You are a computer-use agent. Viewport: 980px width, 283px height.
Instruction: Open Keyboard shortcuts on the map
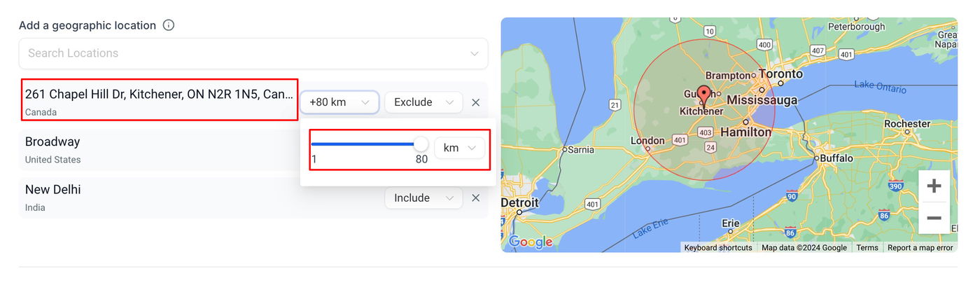point(718,247)
